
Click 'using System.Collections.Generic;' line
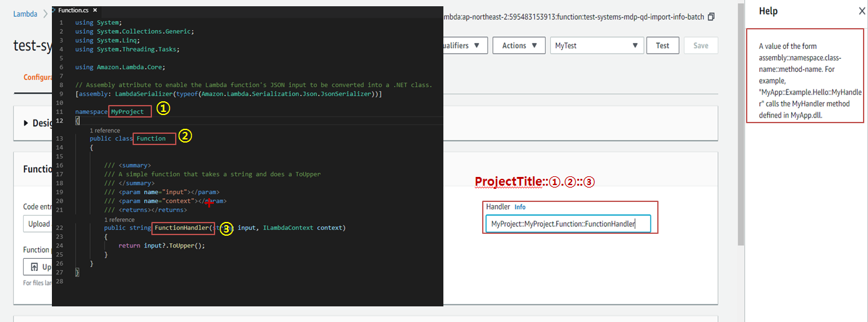[134, 31]
